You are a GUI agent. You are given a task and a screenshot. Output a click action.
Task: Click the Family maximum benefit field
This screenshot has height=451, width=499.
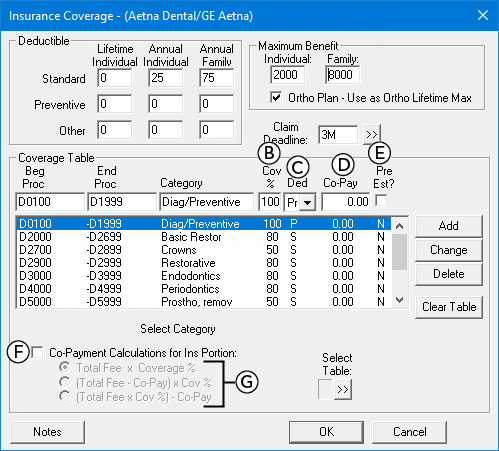pyautogui.click(x=342, y=75)
